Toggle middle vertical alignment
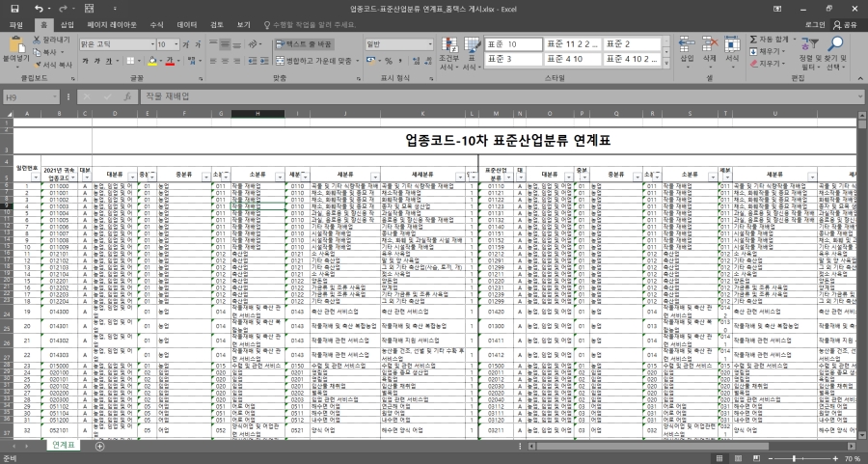Screen dimensions: 868x464 click(225, 44)
